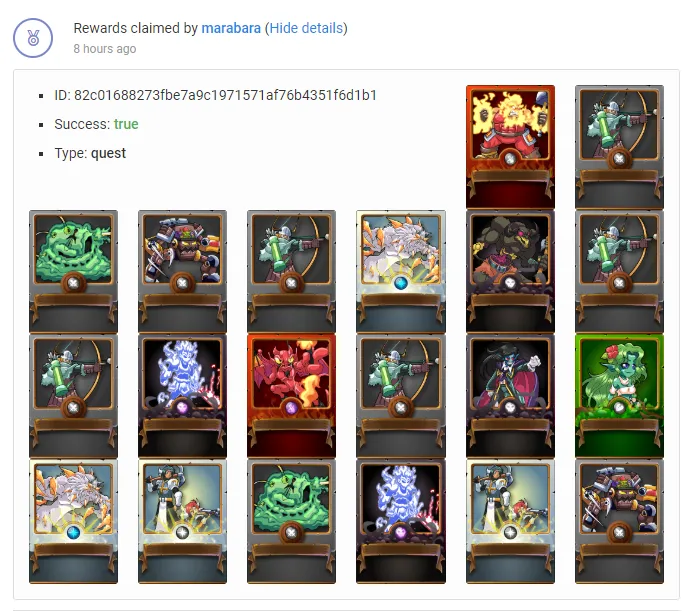Open the first knight card in bottom row
The height and width of the screenshot is (611, 691).
click(182, 521)
